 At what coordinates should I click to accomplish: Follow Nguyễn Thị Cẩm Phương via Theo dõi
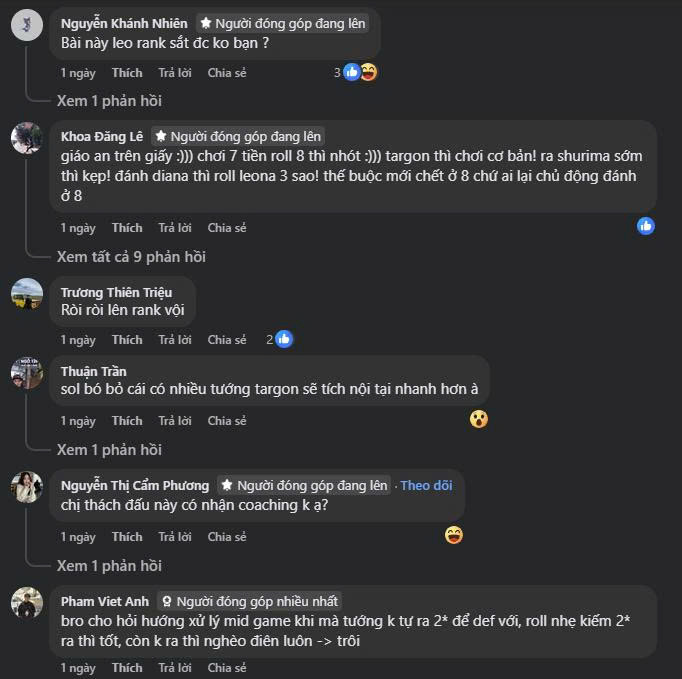tap(426, 485)
